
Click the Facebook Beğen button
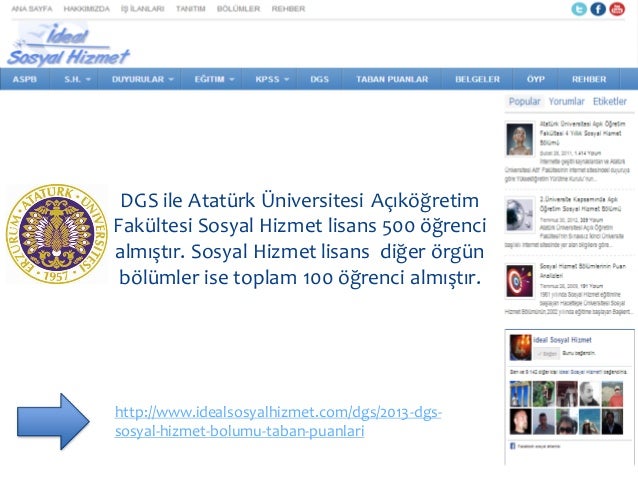pos(547,354)
